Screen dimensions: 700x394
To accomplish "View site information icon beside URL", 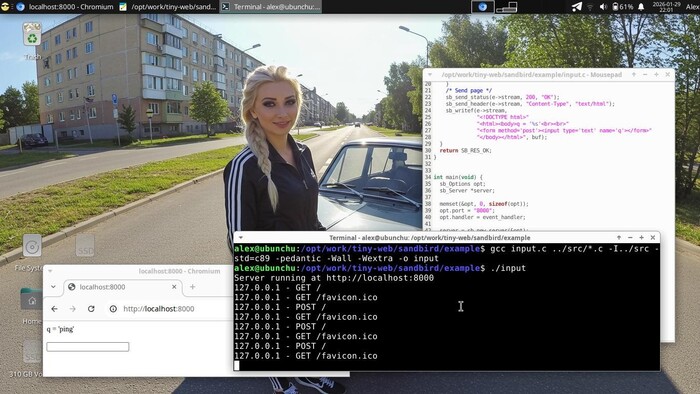I will coord(113,309).
